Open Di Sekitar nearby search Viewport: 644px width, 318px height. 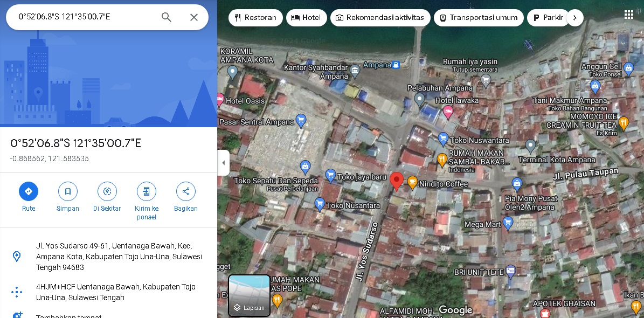[107, 191]
